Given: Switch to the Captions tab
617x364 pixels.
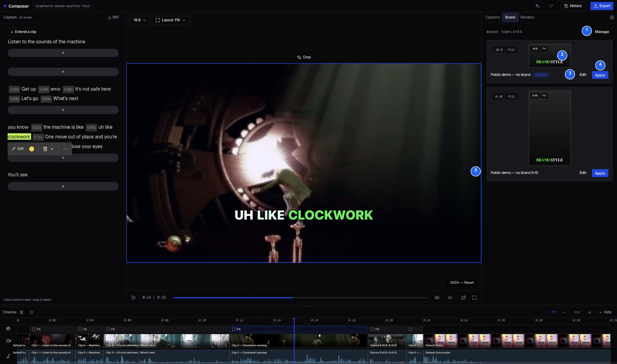Looking at the screenshot, I should (492, 17).
